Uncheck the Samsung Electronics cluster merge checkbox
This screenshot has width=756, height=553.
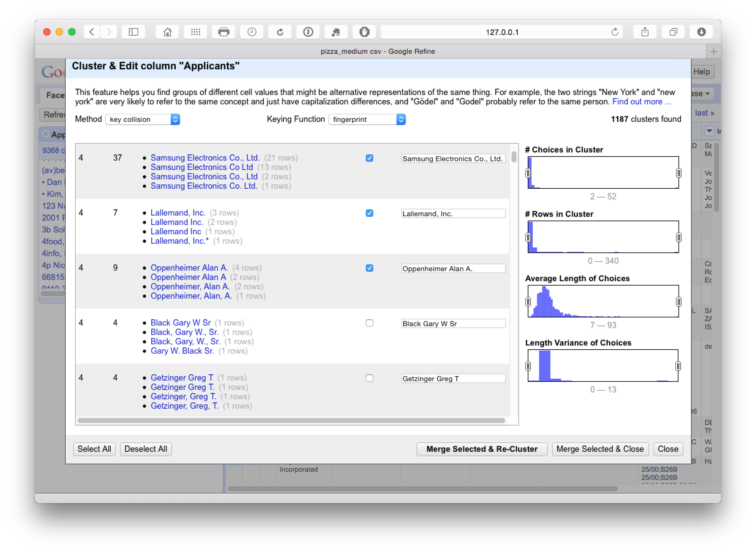tap(369, 158)
